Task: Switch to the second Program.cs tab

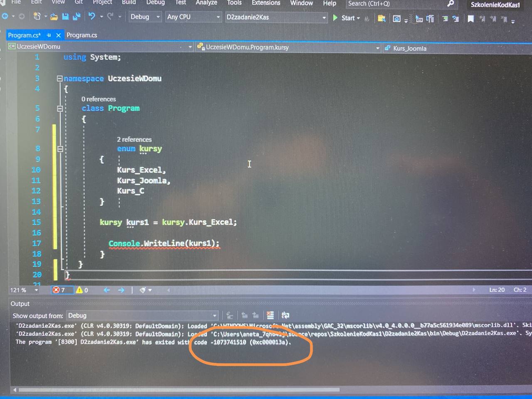Action: [82, 35]
